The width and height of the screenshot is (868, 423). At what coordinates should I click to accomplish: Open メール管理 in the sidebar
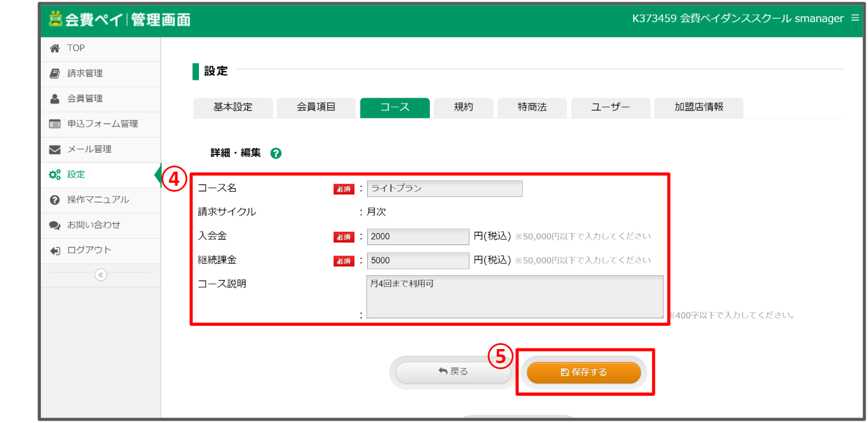[89, 150]
